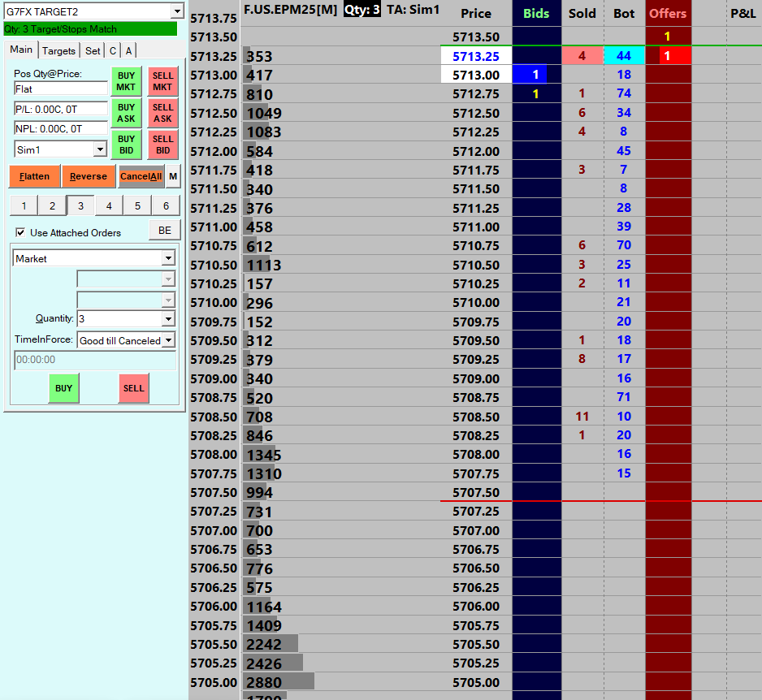Click the bid quantity 1 at 5712.75
Image resolution: width=762 pixels, height=700 pixels.
pos(536,93)
